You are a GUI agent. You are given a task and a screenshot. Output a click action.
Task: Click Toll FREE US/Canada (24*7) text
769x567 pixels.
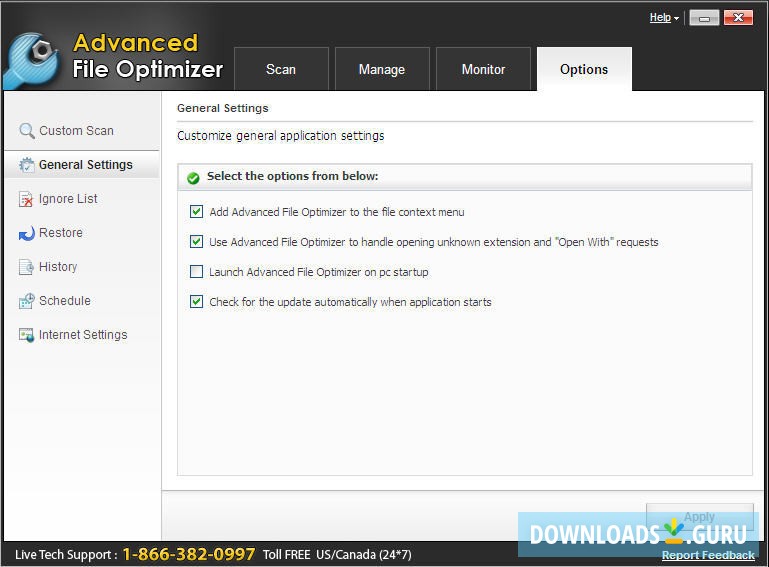coord(337,555)
